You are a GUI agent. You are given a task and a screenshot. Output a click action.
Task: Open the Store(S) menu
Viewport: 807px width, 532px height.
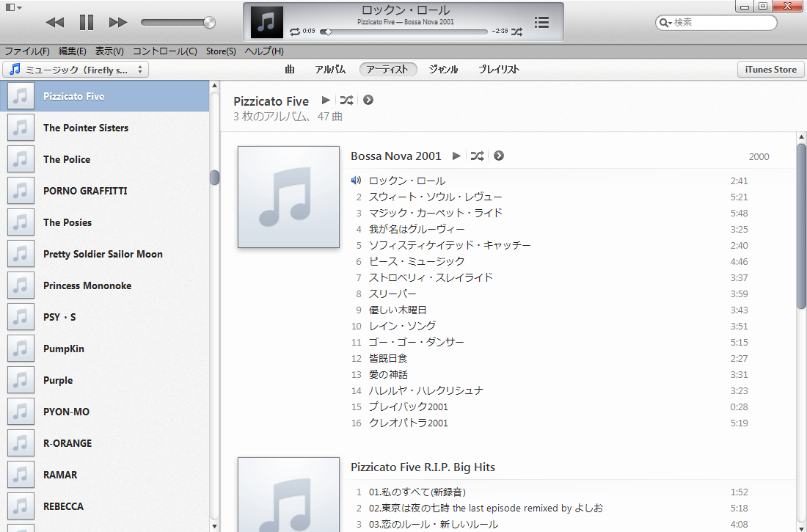tap(221, 51)
